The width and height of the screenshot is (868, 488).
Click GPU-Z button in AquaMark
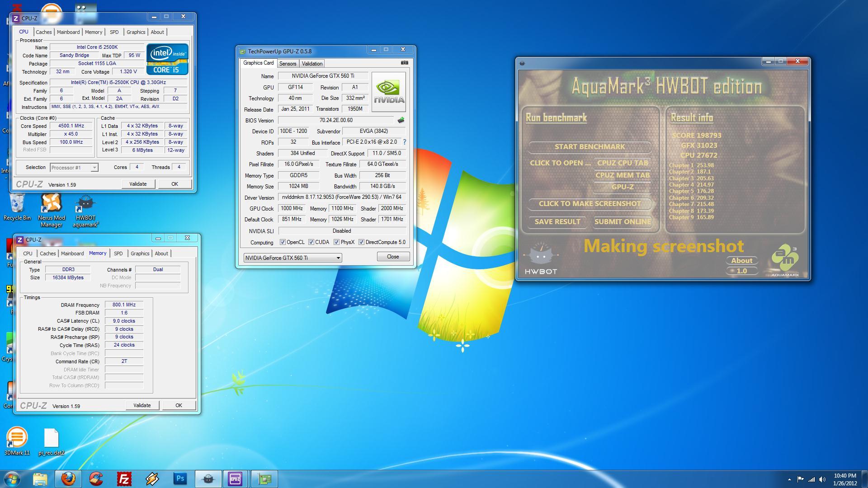pos(623,187)
